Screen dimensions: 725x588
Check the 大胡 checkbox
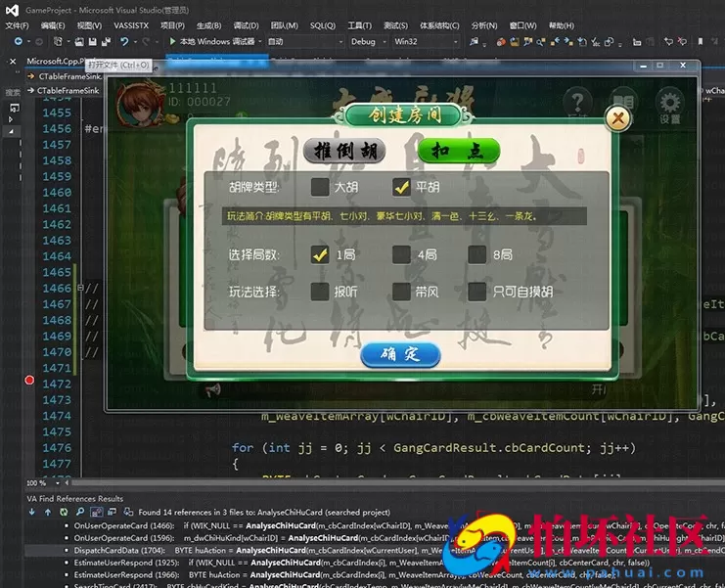pos(320,187)
